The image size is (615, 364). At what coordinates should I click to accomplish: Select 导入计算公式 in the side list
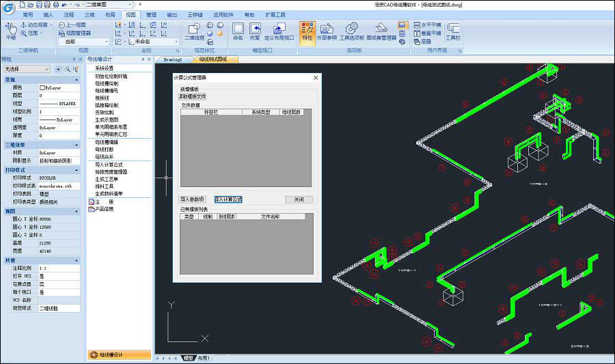[x=109, y=165]
